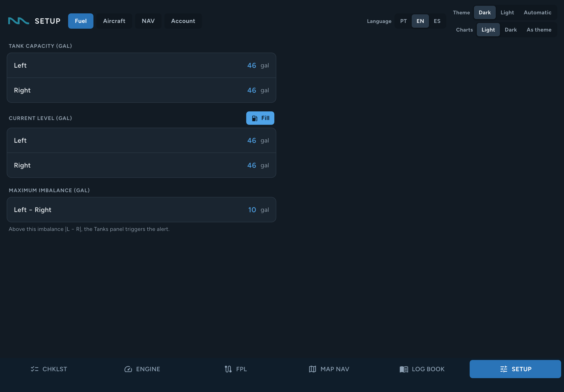
Task: Click the ENGINE gauge icon
Action: pyautogui.click(x=128, y=369)
